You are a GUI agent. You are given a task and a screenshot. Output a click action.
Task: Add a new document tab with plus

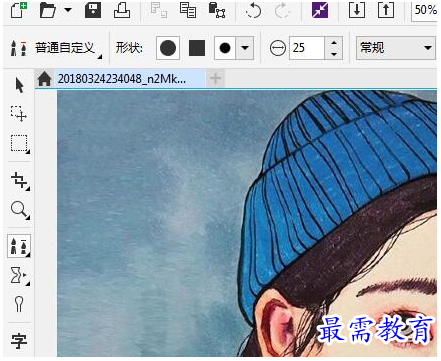pyautogui.click(x=216, y=79)
